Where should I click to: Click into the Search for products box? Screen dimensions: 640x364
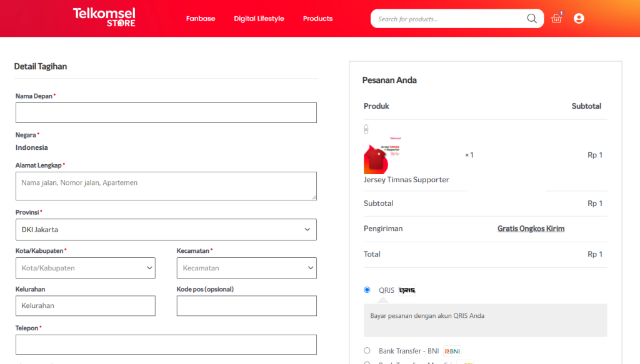(447, 19)
